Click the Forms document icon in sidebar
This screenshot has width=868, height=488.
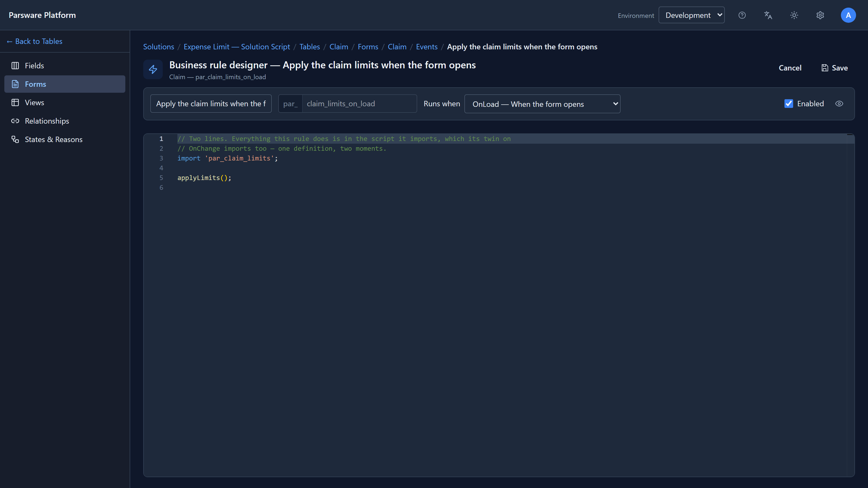(x=15, y=84)
